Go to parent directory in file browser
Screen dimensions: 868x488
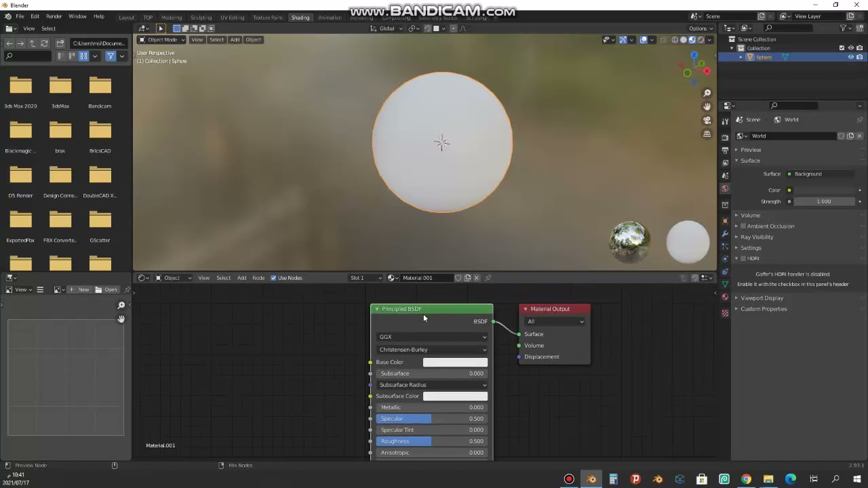pos(32,43)
